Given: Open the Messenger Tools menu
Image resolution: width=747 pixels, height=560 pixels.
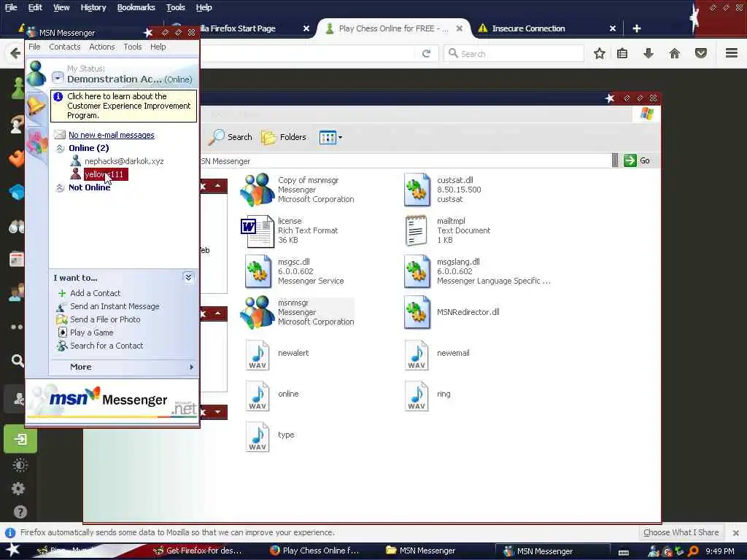Looking at the screenshot, I should (x=133, y=47).
